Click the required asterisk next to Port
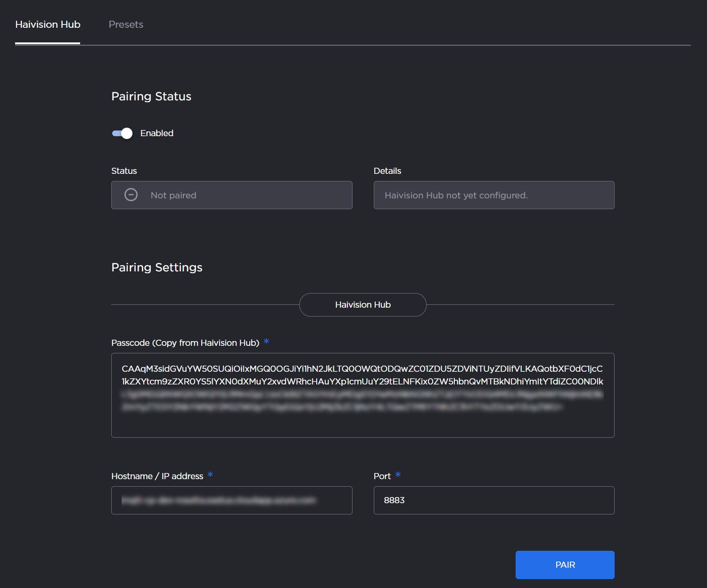Screen dimensions: 707x588 pos(398,475)
